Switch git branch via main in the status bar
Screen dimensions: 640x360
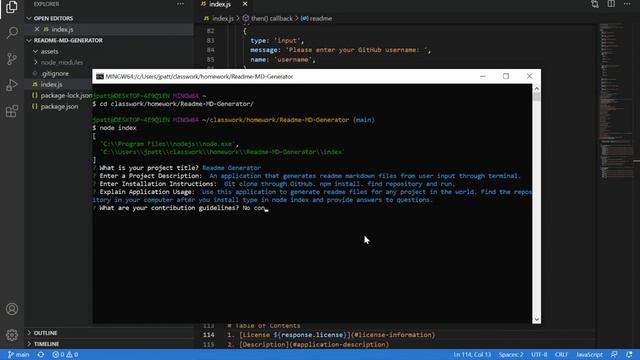[x=18, y=354]
